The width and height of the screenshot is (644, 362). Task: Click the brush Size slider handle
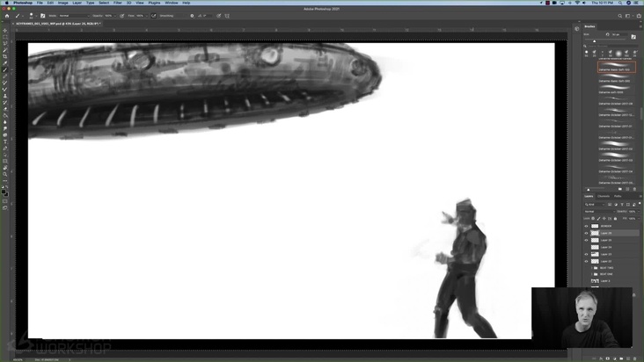(595, 41)
